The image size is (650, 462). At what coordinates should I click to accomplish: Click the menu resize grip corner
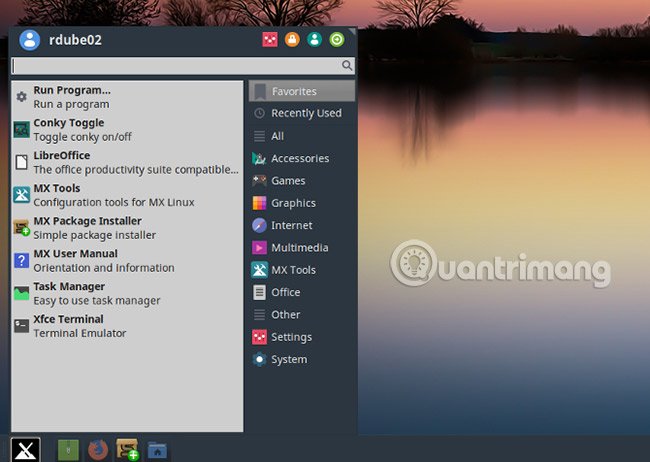click(x=352, y=31)
